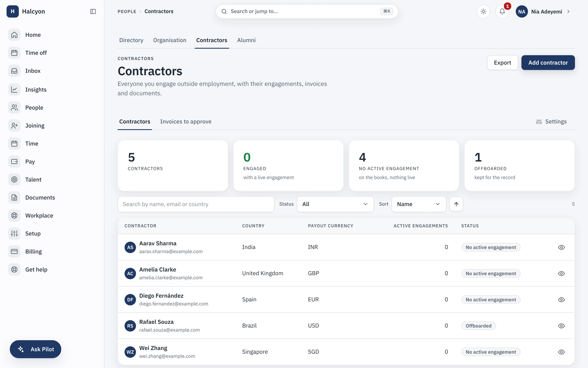Click the ⌘K shortcut badge
588x368 pixels.
coord(386,11)
